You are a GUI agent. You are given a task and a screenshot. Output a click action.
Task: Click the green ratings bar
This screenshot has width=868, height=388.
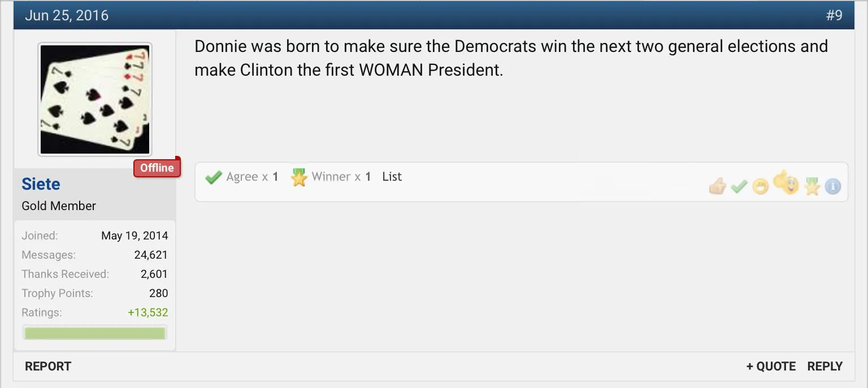[95, 333]
